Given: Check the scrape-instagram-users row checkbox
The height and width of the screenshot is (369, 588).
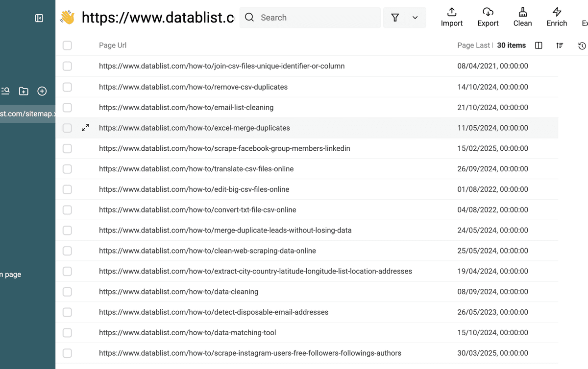Looking at the screenshot, I should 67,353.
